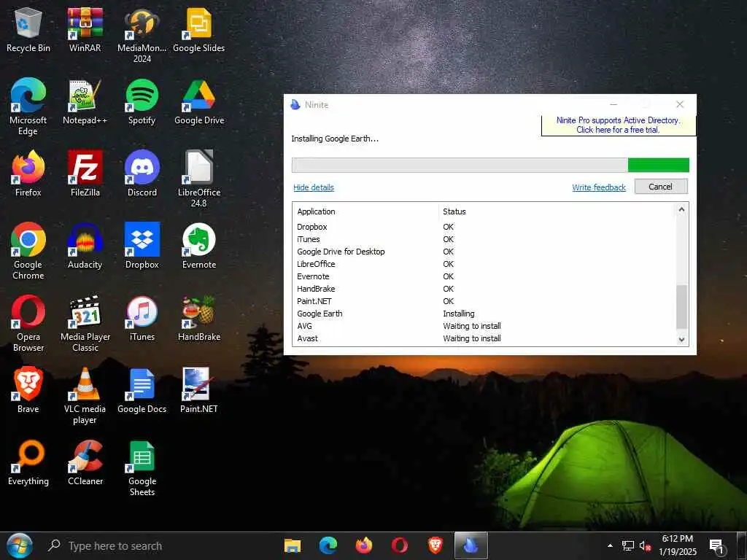This screenshot has height=560, width=747.
Task: Select the MediaMonkey 2024 desktop icon
Action: coord(142,36)
